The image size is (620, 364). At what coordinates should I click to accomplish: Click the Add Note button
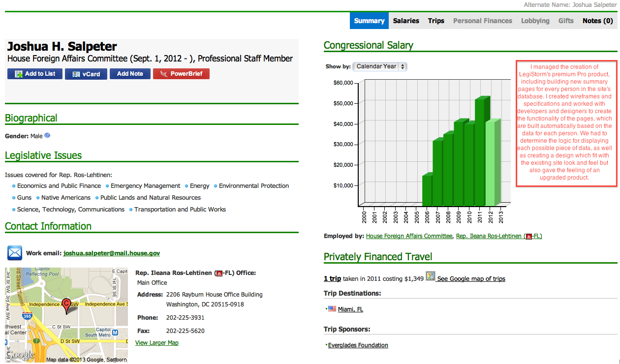(x=130, y=74)
